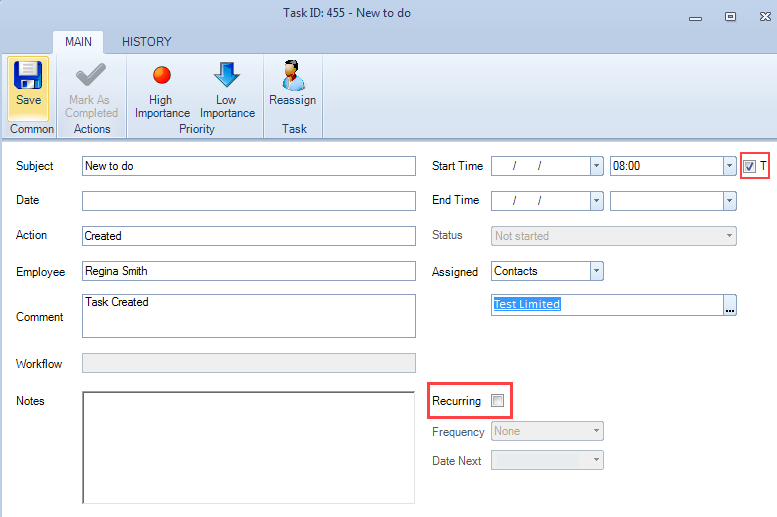Click the Actions group label
The width and height of the screenshot is (777, 517).
click(92, 129)
